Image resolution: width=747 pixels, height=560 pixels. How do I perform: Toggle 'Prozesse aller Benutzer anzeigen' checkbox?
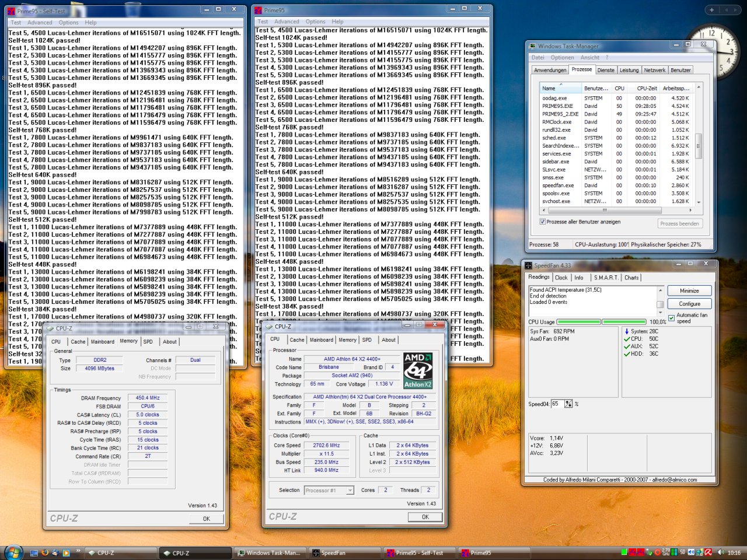(542, 222)
